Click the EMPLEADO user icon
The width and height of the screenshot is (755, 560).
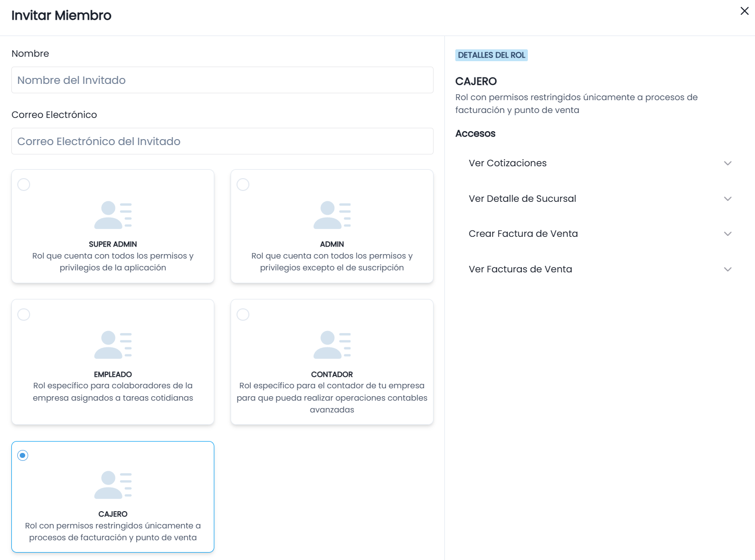pos(113,345)
